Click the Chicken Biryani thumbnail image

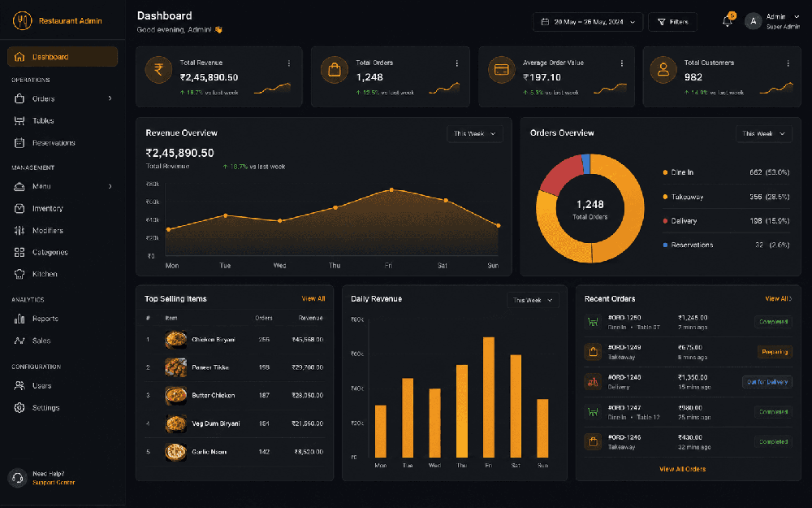coord(175,340)
